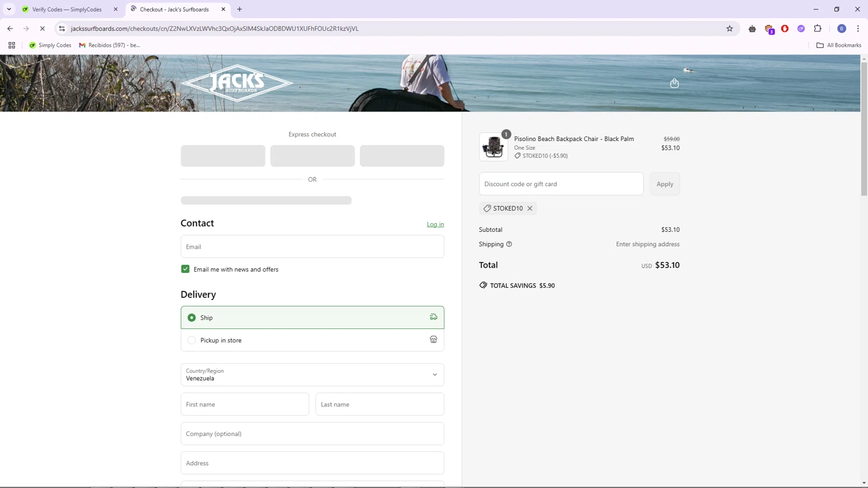Click the crossed-out $59.00 price
868x488 pixels.
point(672,139)
